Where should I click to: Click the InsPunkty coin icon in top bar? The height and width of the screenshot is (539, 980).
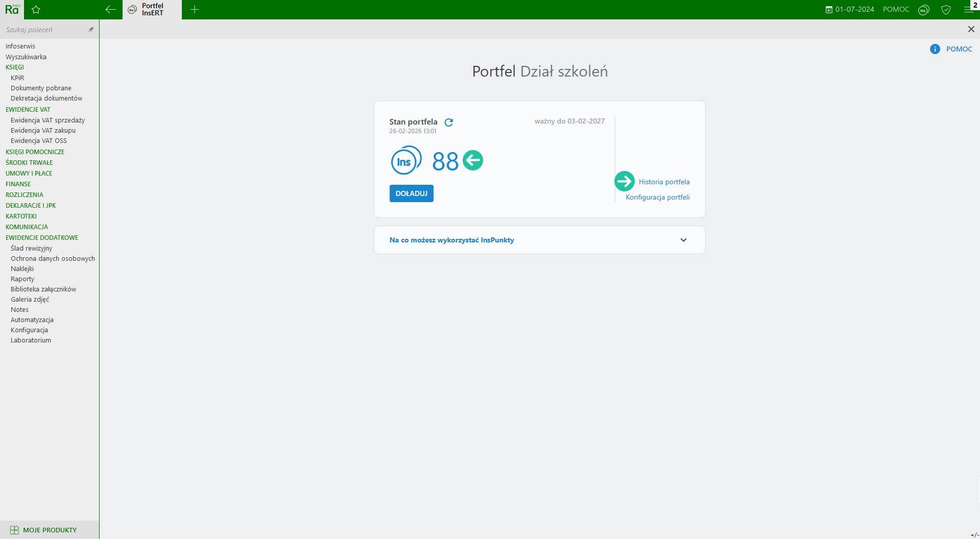click(x=923, y=10)
